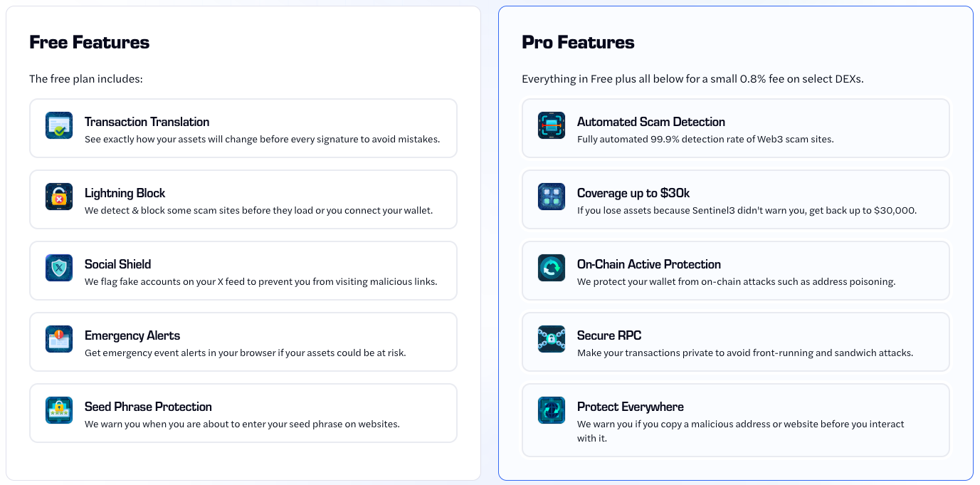Click the Seed Phrase Protection icon
The width and height of the screenshot is (980, 485).
point(59,410)
